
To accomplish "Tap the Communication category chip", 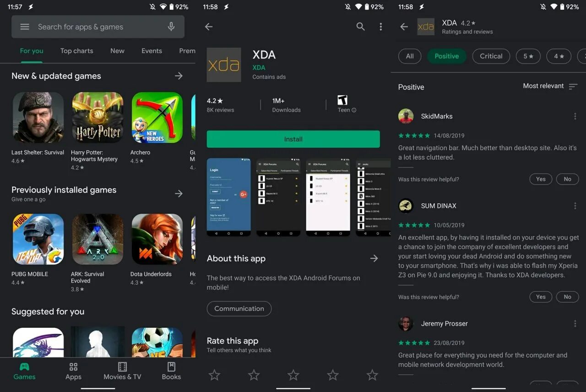I will 239,309.
